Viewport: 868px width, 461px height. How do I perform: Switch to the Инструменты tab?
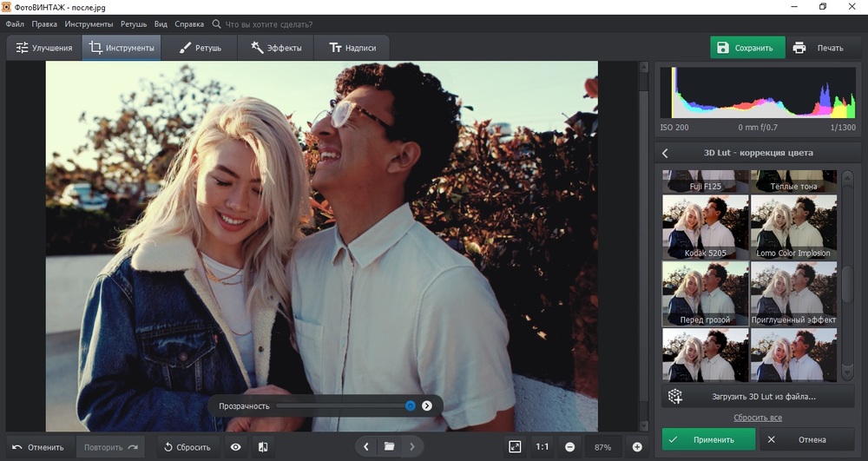[x=122, y=48]
